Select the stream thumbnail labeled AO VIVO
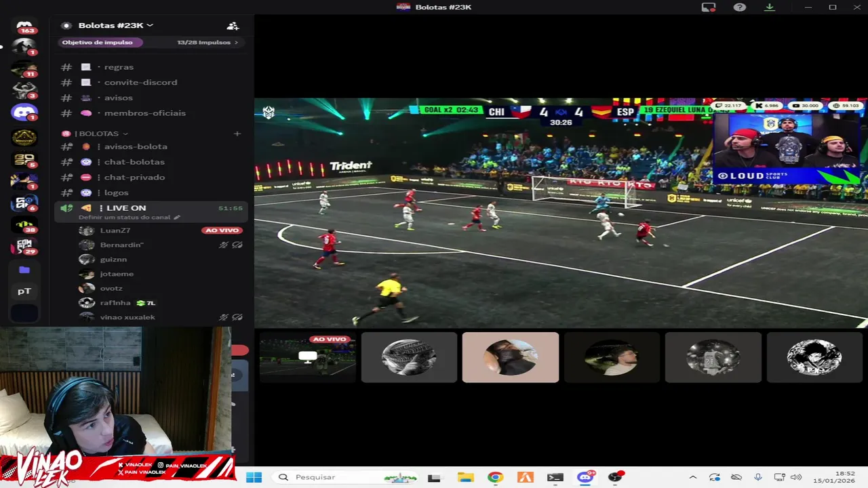This screenshot has width=868, height=488. [x=307, y=357]
